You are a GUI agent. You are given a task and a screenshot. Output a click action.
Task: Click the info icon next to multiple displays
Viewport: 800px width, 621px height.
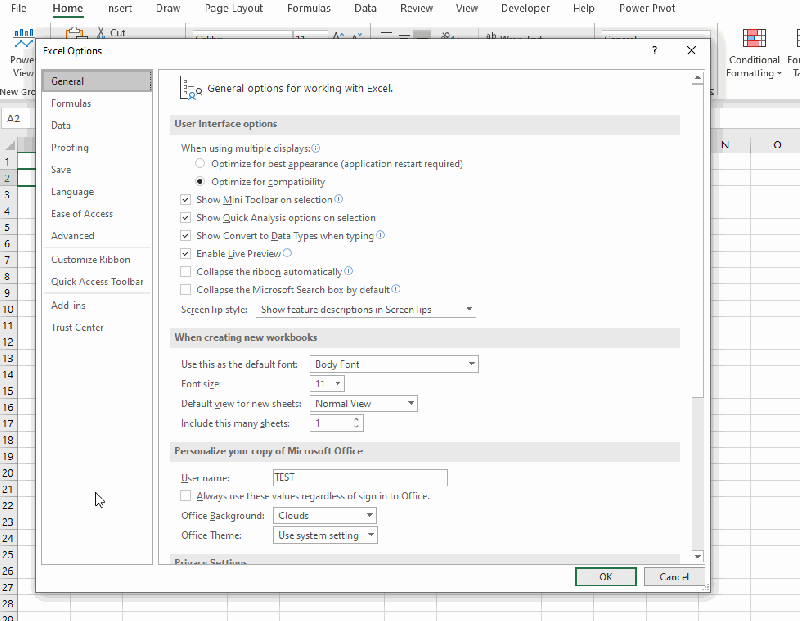[317, 148]
